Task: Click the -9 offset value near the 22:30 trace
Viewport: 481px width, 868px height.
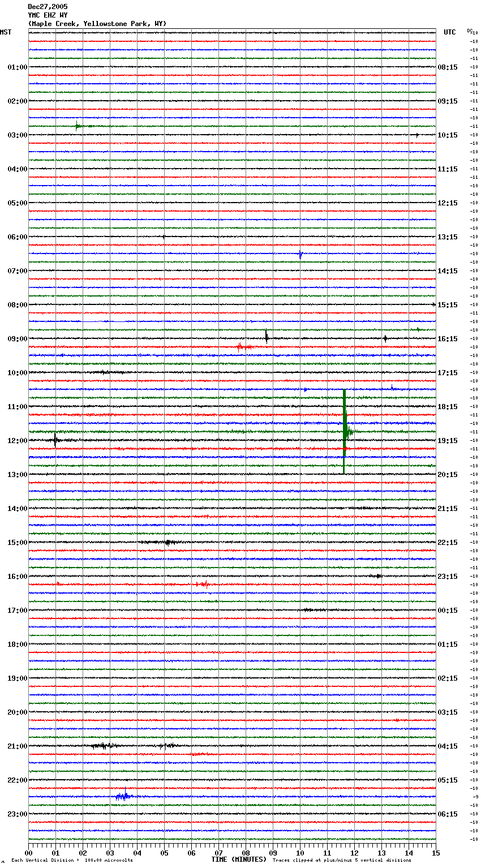Action: pos(475,797)
